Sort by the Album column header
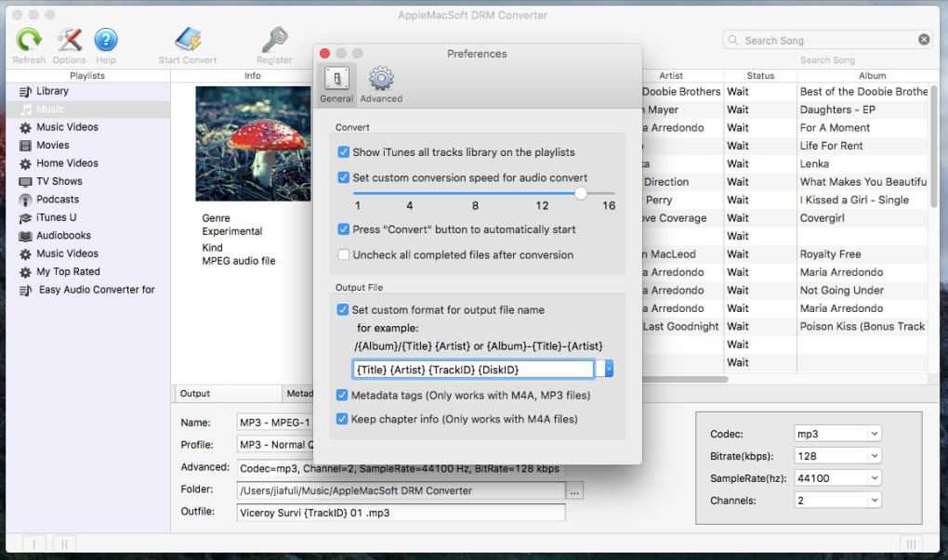The height and width of the screenshot is (560, 948). point(871,75)
